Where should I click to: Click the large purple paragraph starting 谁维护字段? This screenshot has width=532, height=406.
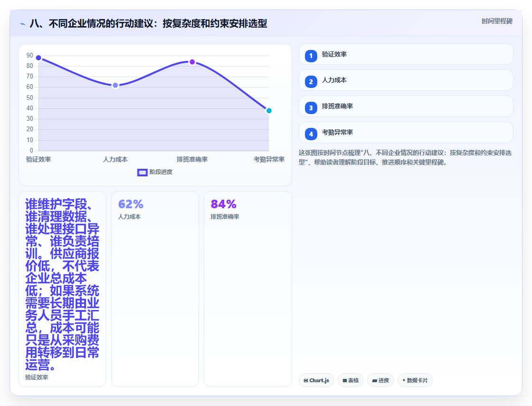(x=62, y=284)
